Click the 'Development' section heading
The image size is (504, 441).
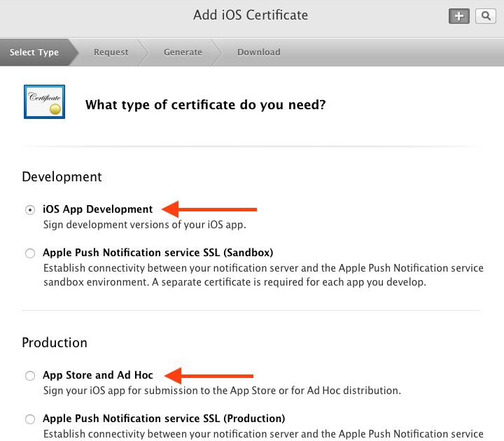(x=62, y=177)
